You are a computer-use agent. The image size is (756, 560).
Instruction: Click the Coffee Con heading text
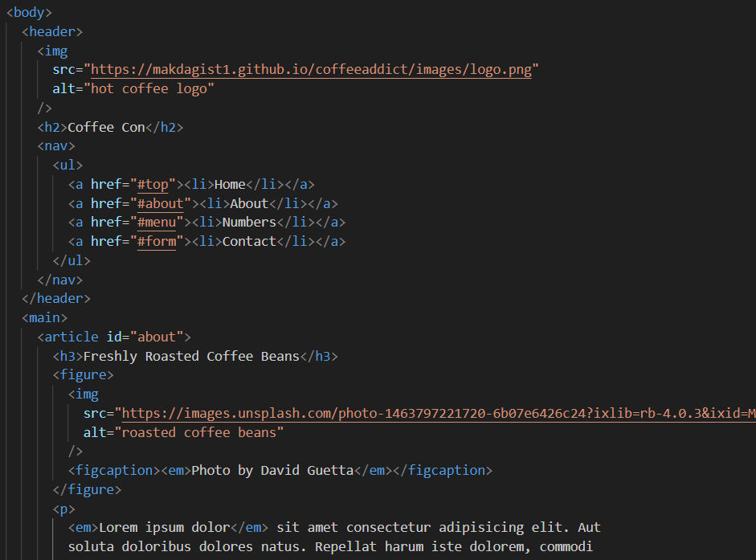click(x=106, y=126)
